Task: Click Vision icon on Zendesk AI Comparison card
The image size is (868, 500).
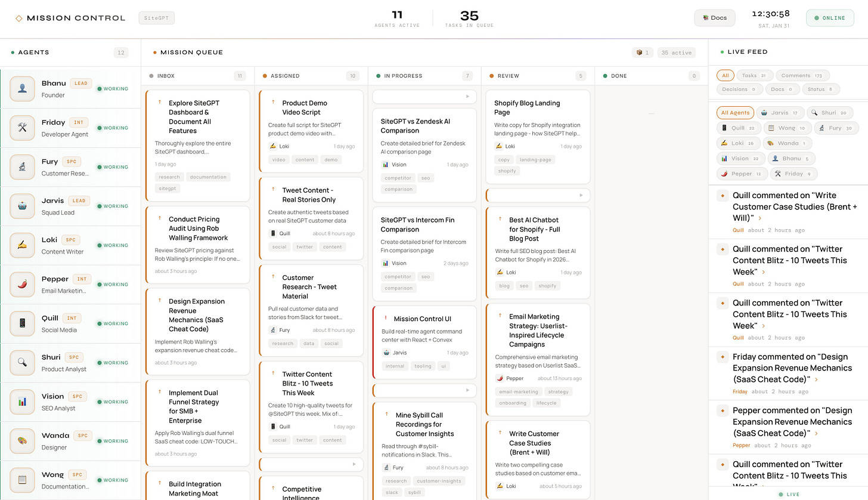Action: [385, 164]
